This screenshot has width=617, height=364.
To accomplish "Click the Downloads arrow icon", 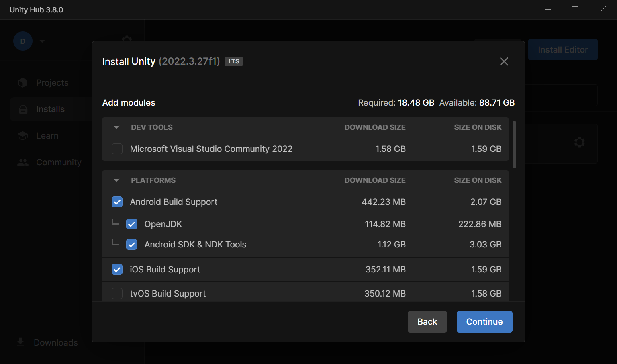I will click(20, 342).
